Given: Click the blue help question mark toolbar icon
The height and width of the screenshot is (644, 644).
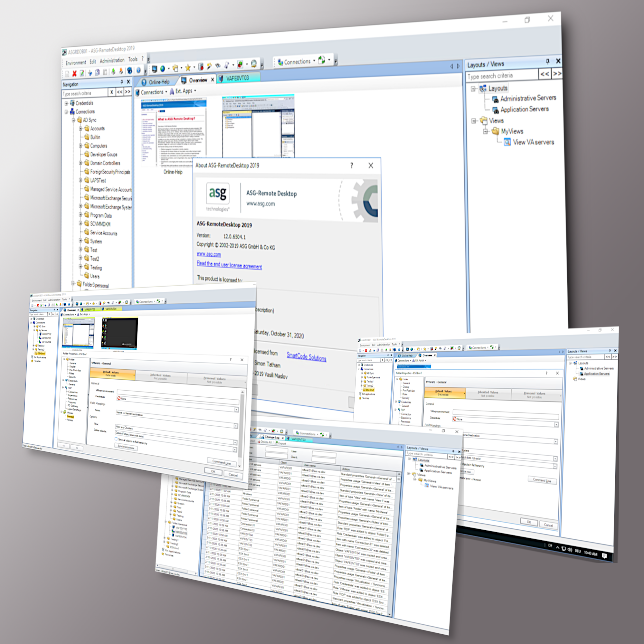Looking at the screenshot, I should tap(138, 71).
